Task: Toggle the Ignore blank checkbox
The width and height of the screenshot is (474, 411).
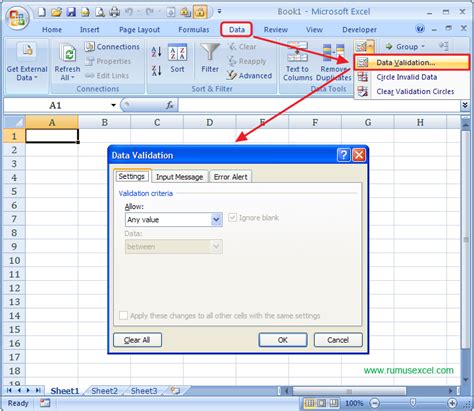Action: click(x=232, y=218)
